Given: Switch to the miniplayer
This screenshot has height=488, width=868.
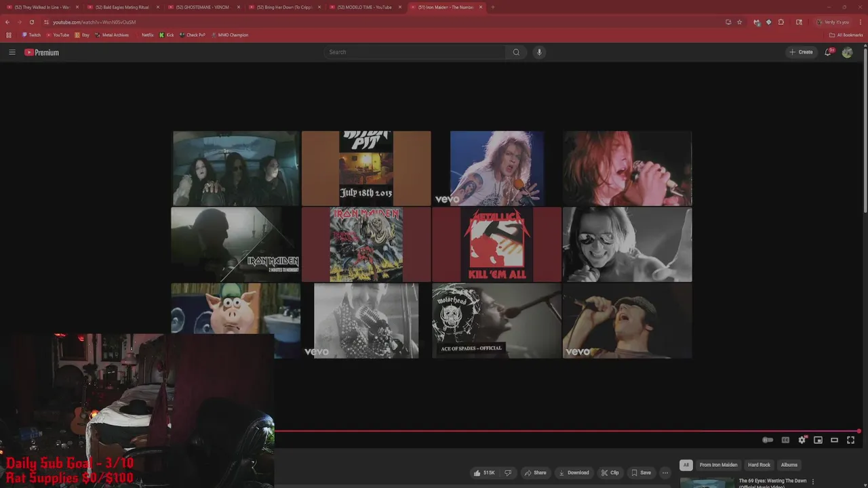Looking at the screenshot, I should pyautogui.click(x=818, y=440).
